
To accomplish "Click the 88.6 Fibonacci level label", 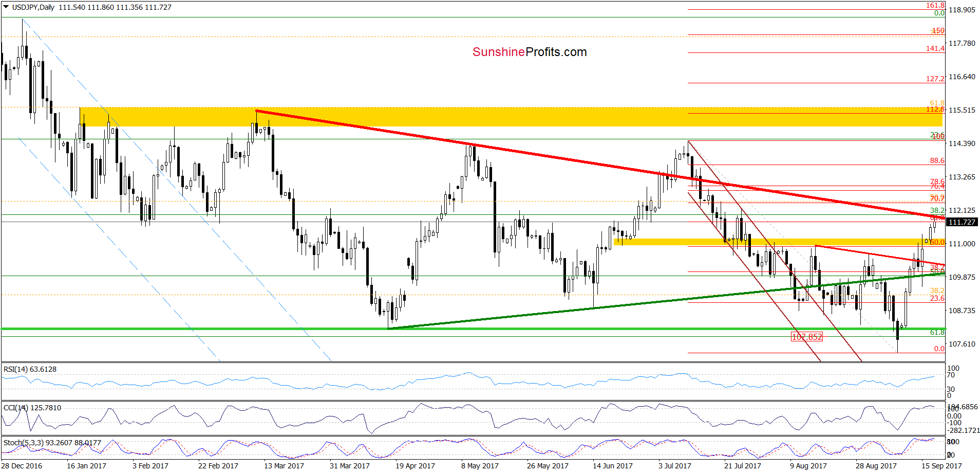I will [x=937, y=160].
